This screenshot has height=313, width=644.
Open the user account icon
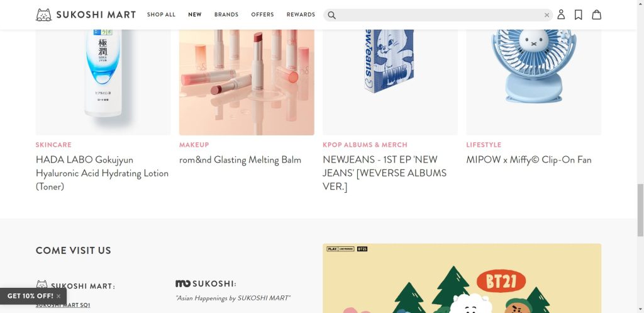pyautogui.click(x=561, y=15)
